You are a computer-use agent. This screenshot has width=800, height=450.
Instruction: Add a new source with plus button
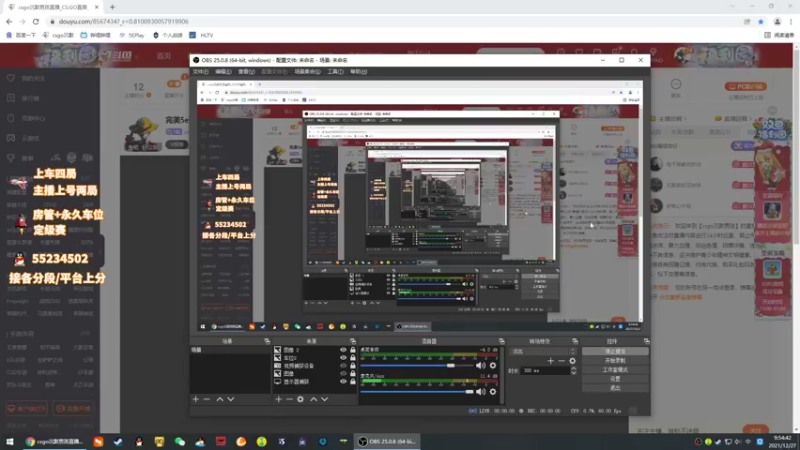pyautogui.click(x=279, y=399)
